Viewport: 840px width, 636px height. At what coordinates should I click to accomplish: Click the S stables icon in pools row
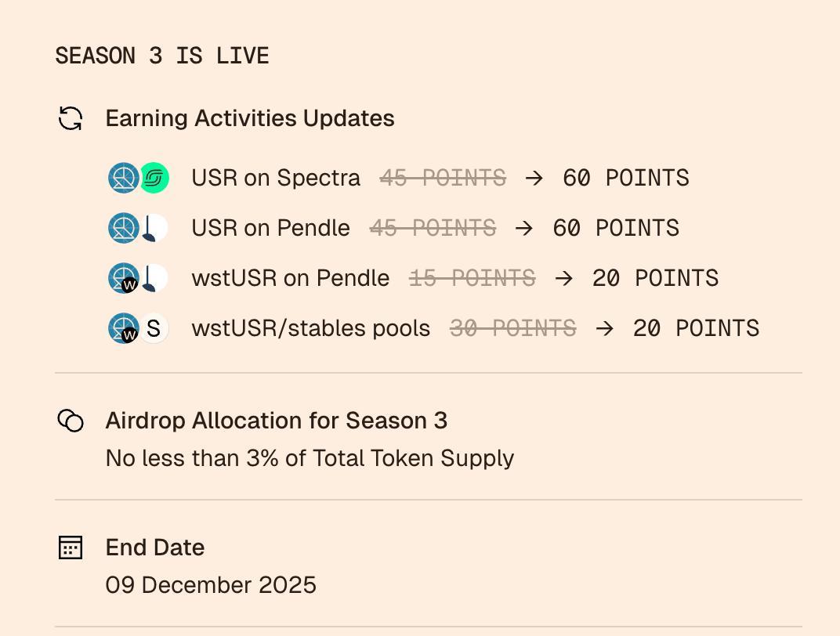coord(154,328)
